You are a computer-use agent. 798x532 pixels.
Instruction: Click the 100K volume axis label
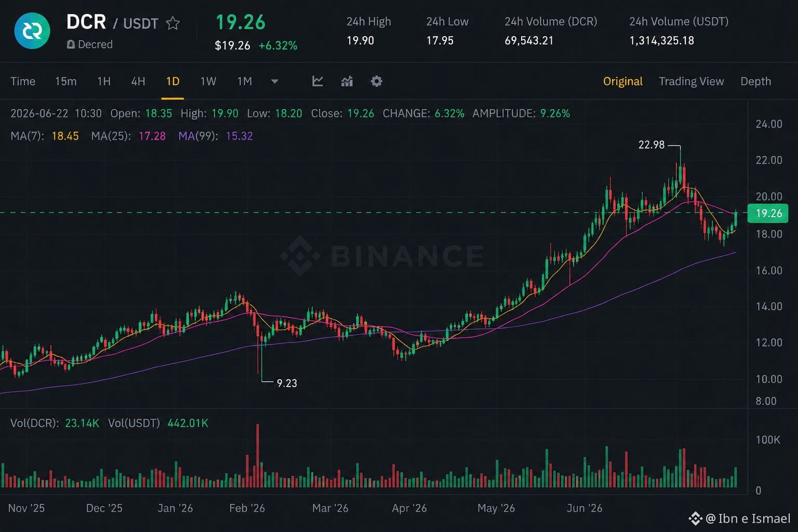[768, 440]
